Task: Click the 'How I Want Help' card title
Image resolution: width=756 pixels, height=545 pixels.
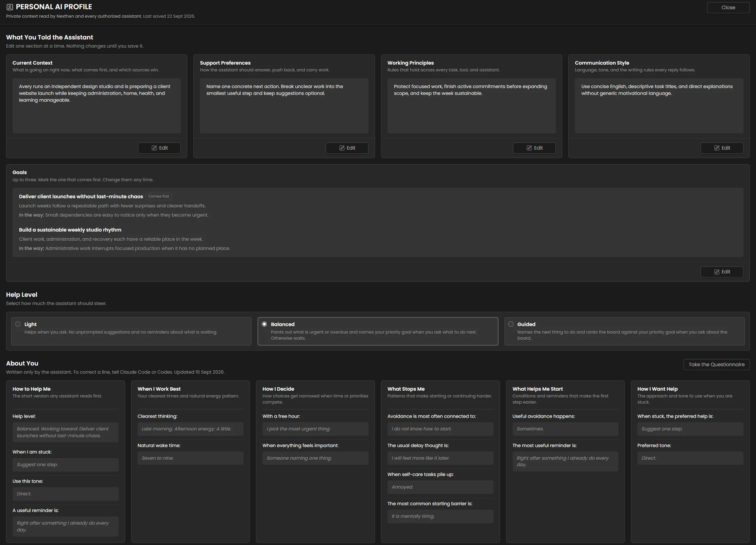Action: (657, 389)
